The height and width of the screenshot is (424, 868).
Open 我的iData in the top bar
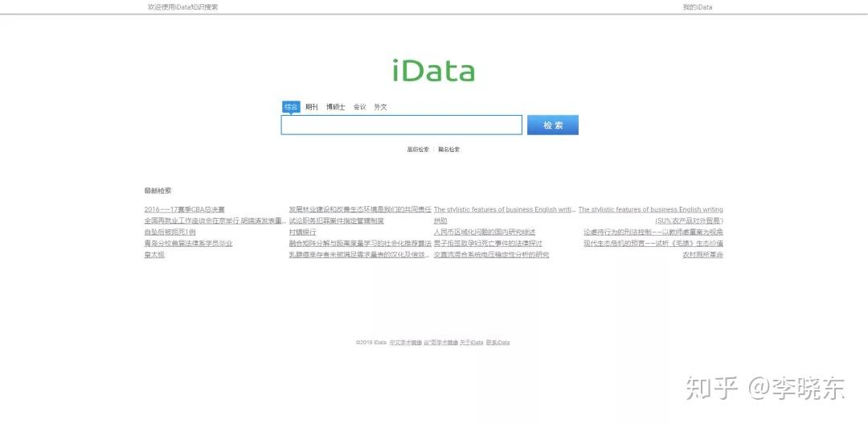(698, 7)
